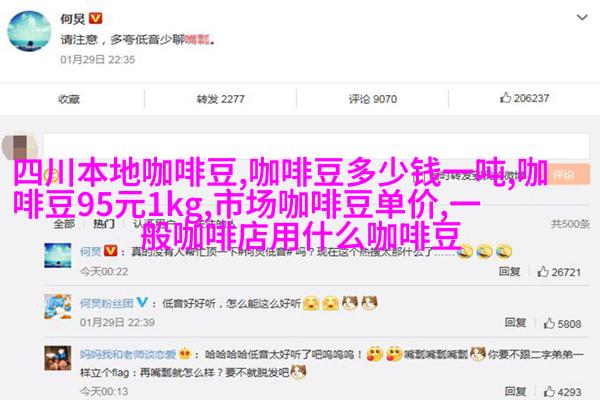
Task: Open the 收藏 tab
Action: click(69, 99)
